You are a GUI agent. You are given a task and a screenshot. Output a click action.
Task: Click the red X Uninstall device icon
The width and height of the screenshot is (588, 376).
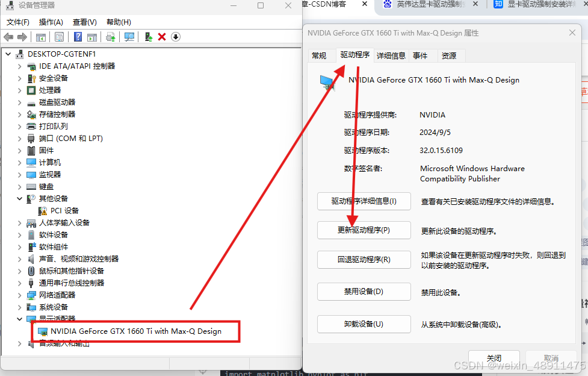point(162,37)
